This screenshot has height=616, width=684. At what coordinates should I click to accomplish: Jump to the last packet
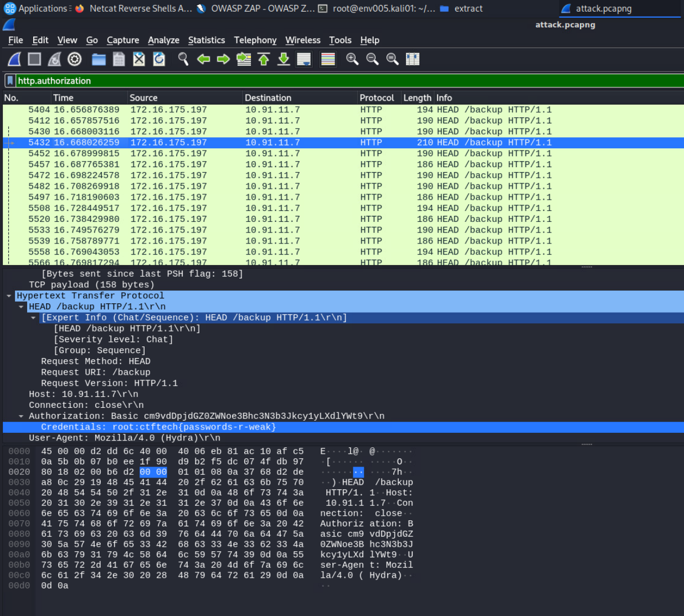pyautogui.click(x=284, y=59)
